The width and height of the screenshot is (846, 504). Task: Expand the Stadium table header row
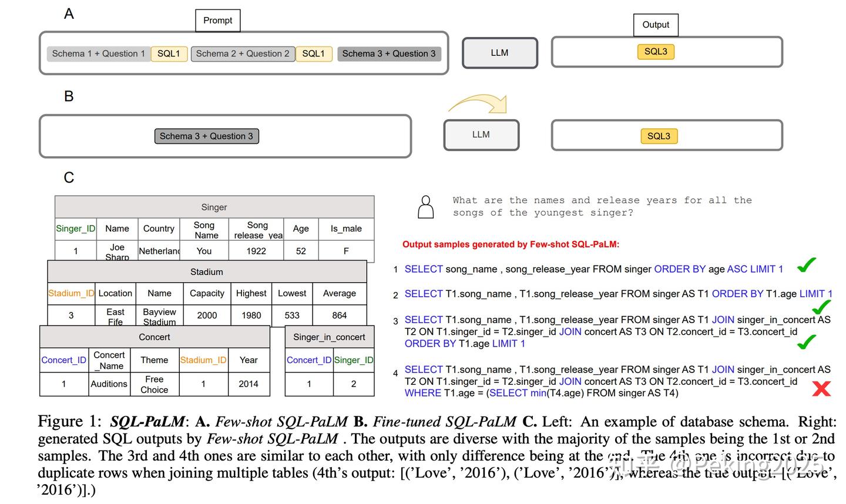(x=206, y=271)
